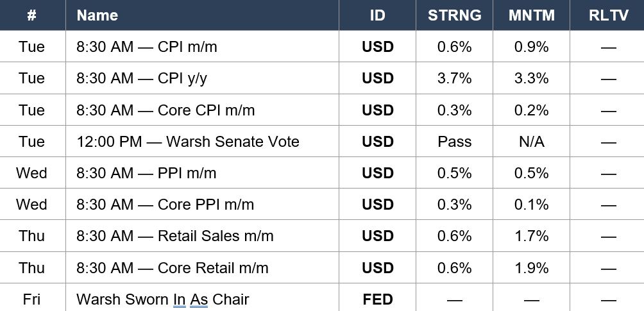
Task: Select the Warsh Senate Vote cell
Action: click(x=202, y=141)
